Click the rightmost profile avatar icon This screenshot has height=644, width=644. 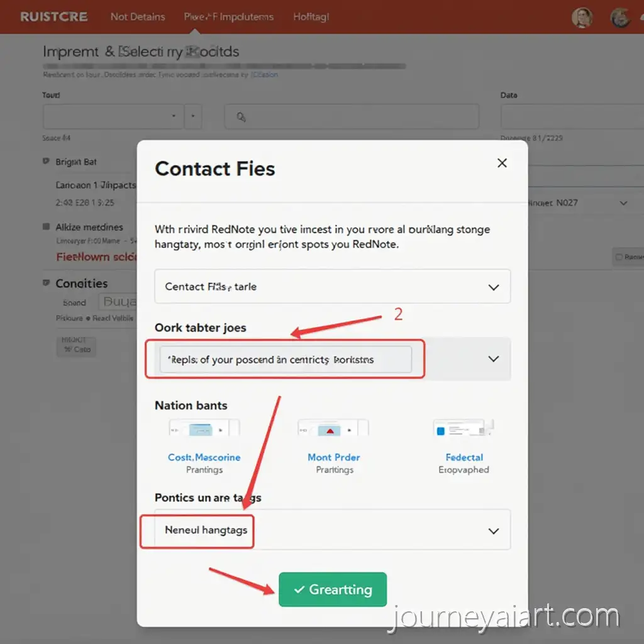point(621,18)
